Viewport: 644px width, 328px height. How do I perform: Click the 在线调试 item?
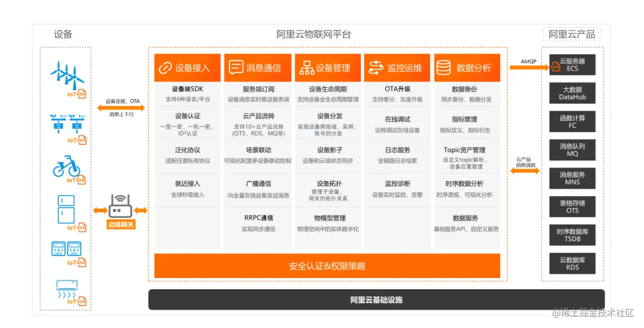click(x=397, y=119)
